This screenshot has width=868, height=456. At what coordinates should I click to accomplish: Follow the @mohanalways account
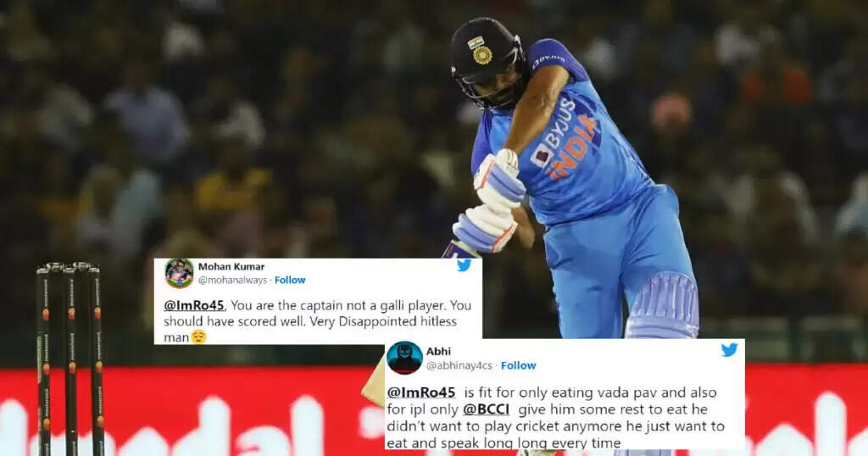click(290, 280)
